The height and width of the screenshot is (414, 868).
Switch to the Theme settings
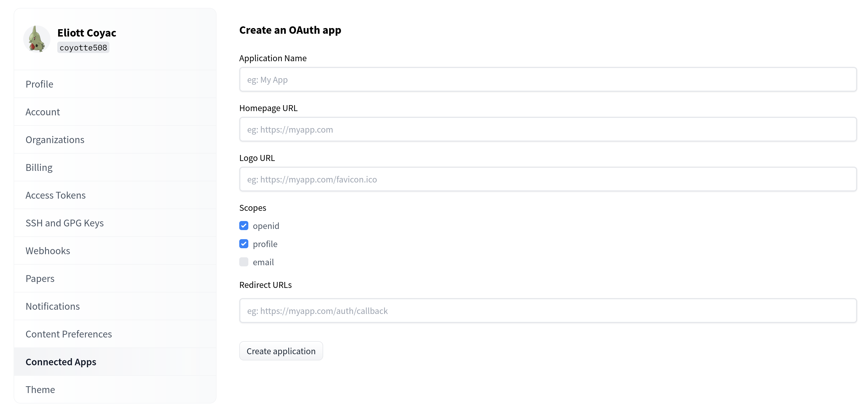40,390
